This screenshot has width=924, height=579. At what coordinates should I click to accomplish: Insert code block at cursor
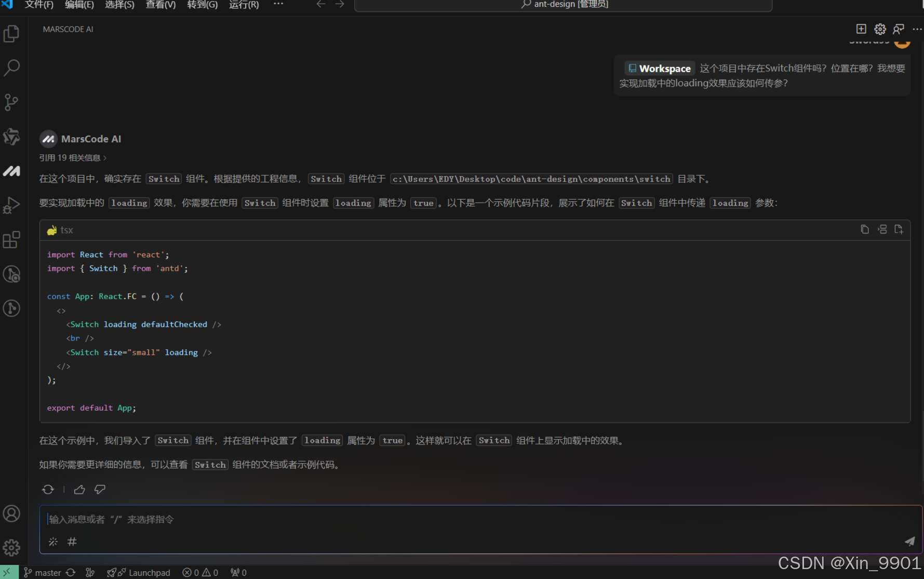pyautogui.click(x=882, y=229)
